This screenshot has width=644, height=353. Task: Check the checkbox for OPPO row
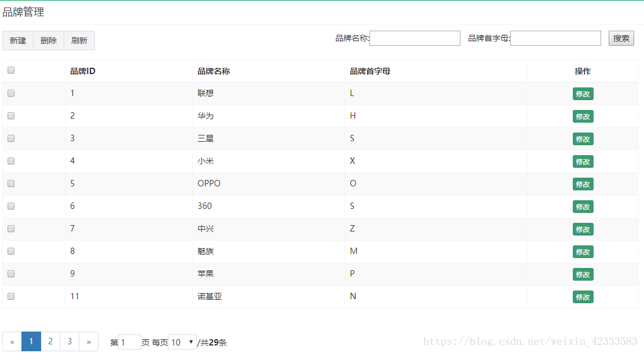[x=11, y=183]
